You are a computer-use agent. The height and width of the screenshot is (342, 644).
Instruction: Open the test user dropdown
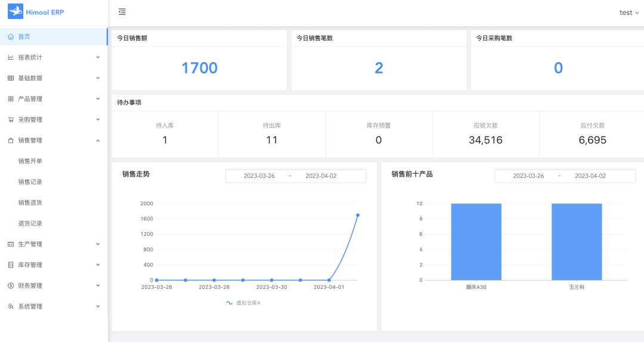tap(628, 13)
